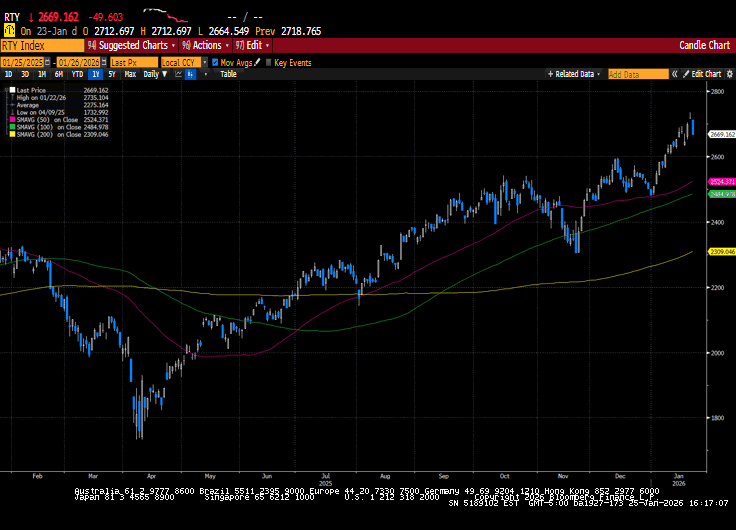Click the double-chevron collapse icon beside Add Data

(675, 74)
